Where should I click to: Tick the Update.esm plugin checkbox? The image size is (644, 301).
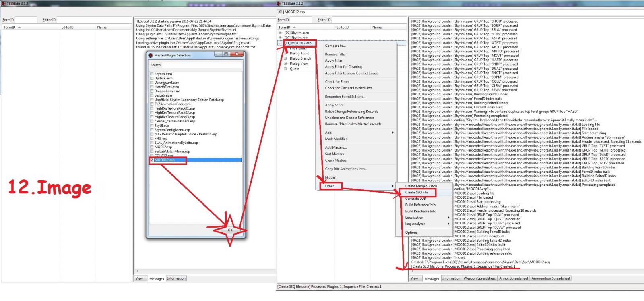(x=152, y=78)
